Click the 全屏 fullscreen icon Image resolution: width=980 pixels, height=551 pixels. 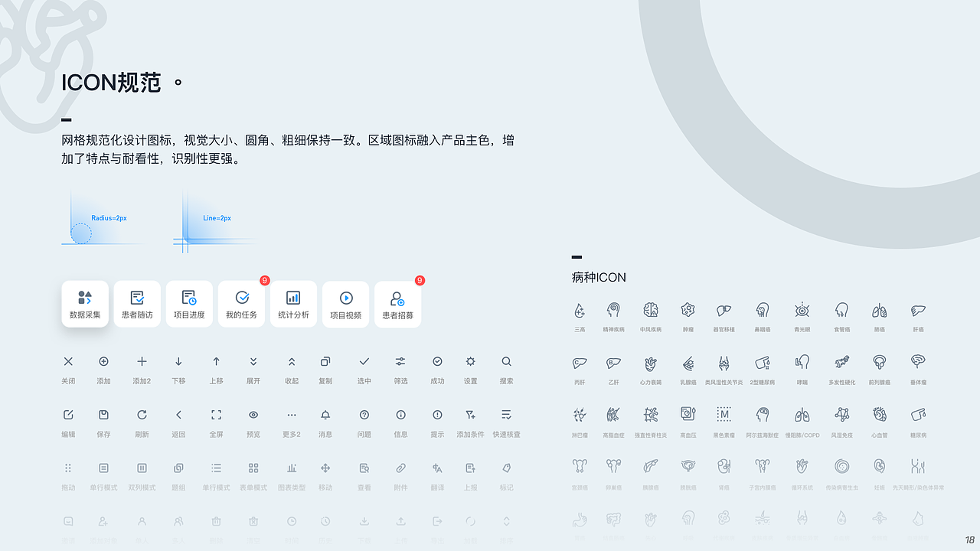coord(217,415)
